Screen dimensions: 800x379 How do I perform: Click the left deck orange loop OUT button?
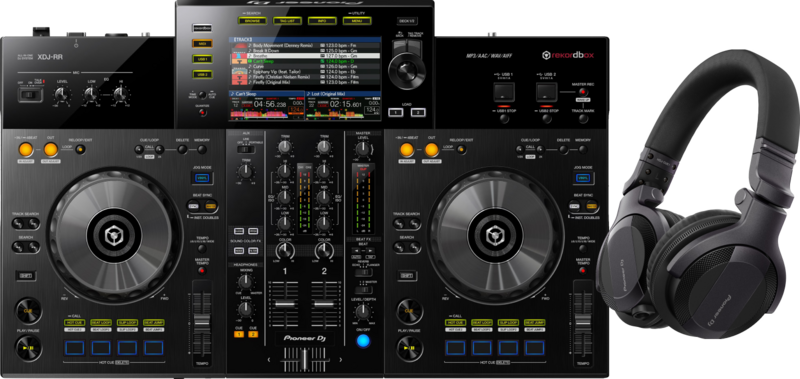(50, 149)
